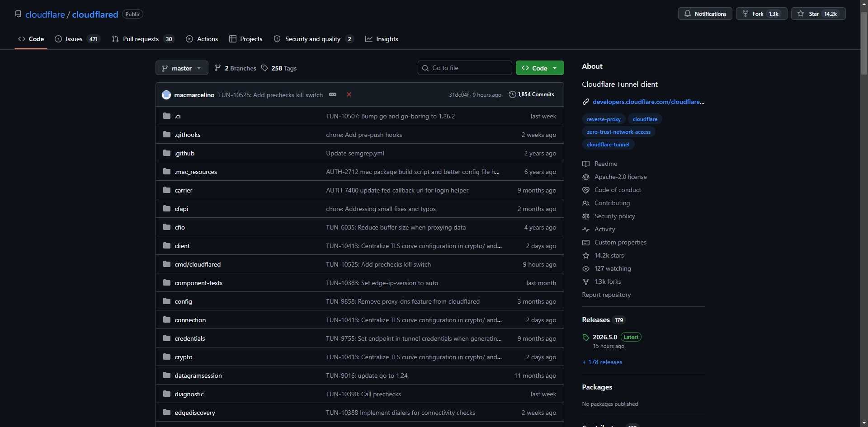
Task: Open the master branch dropdown
Action: (182, 68)
